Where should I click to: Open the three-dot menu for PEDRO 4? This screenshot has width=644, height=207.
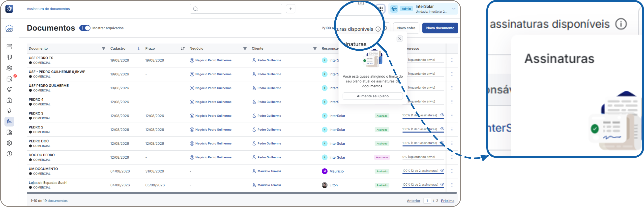click(452, 102)
